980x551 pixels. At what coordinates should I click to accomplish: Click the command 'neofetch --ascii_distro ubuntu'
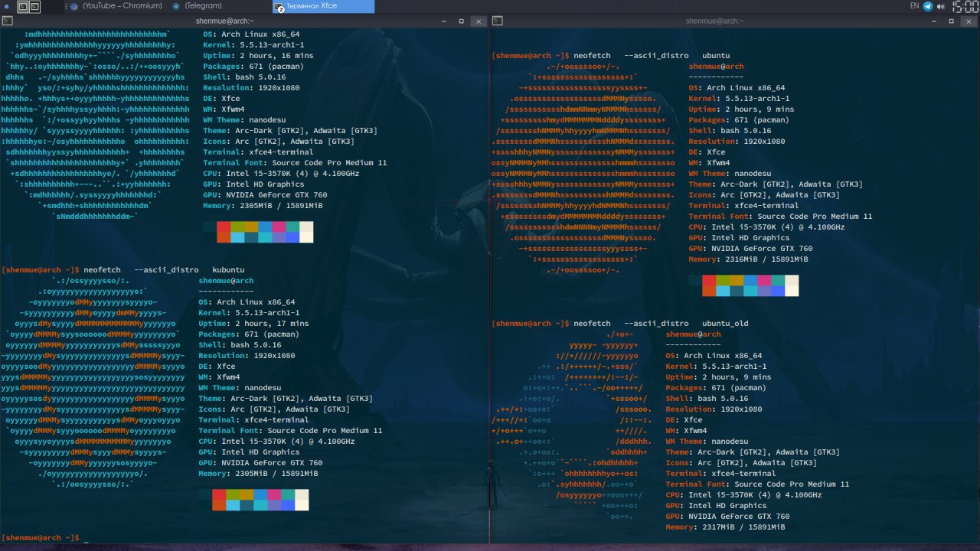tap(652, 56)
